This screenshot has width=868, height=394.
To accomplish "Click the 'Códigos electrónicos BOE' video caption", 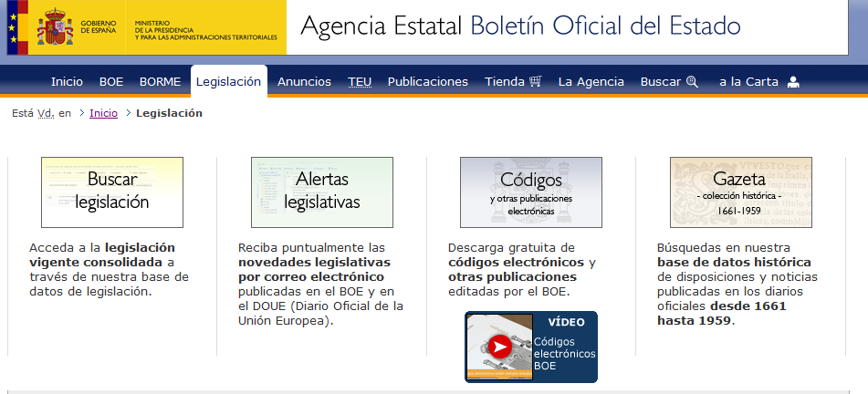I will click(x=565, y=354).
